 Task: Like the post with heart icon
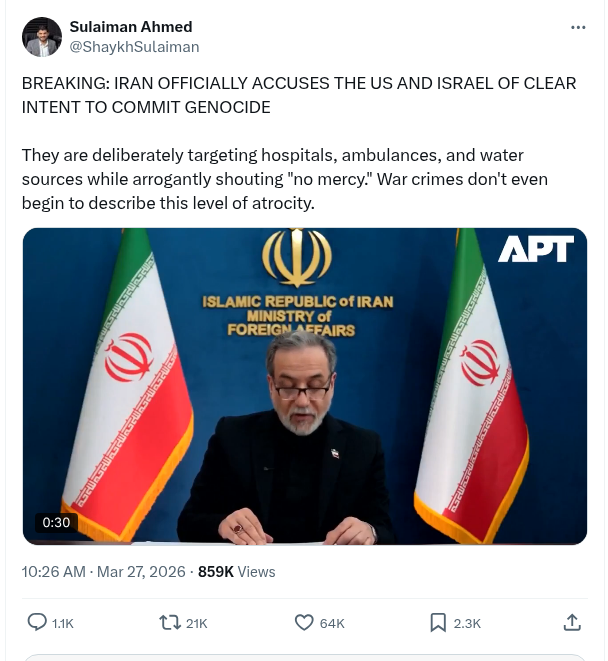point(304,623)
